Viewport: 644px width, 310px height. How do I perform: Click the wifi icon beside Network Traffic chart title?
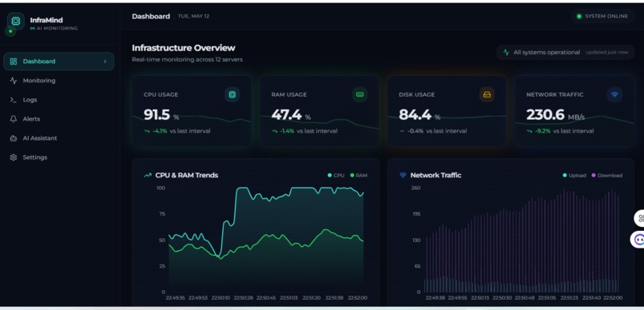click(x=403, y=175)
